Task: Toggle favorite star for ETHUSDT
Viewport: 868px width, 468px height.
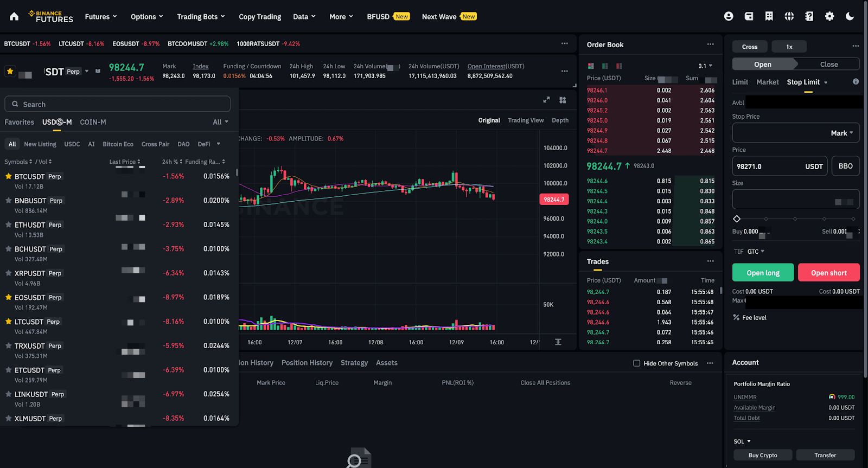Action: pyautogui.click(x=9, y=225)
